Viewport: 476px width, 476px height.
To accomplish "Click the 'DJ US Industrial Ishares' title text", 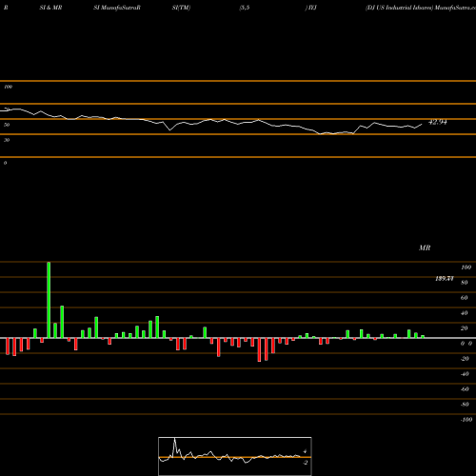I will (399, 8).
